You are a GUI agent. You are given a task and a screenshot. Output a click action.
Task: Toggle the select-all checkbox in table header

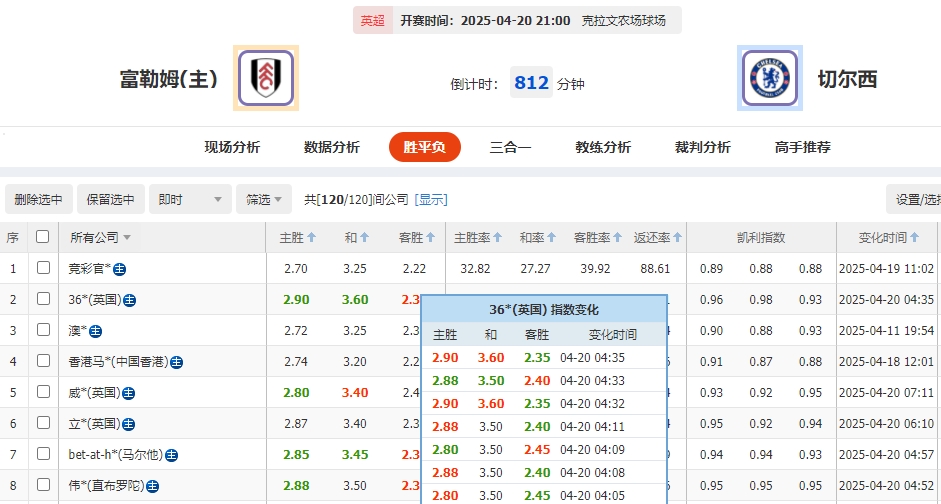(x=42, y=237)
